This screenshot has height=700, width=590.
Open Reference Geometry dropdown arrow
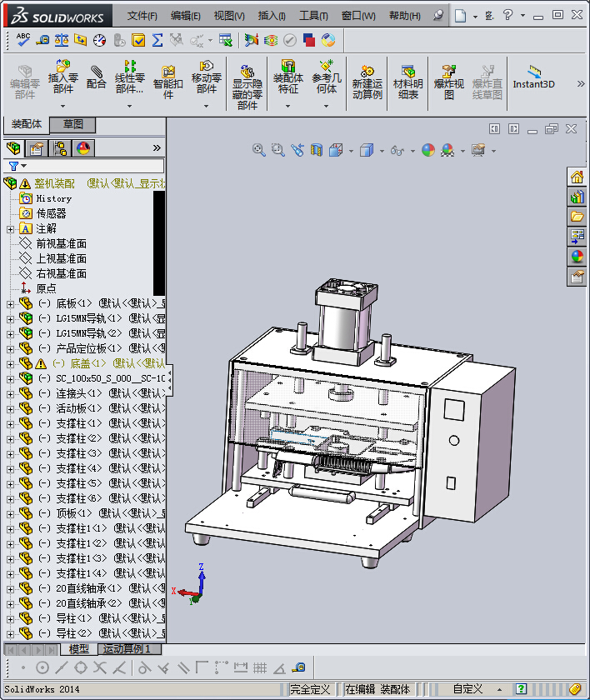[326, 107]
